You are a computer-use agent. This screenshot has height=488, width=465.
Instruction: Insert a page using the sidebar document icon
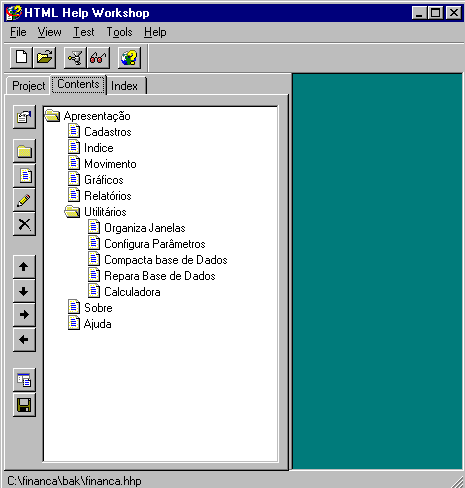pos(24,176)
